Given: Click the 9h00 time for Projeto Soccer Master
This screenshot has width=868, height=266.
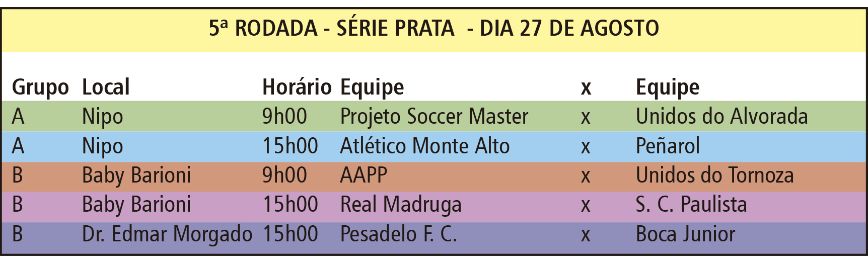Looking at the screenshot, I should 284,117.
